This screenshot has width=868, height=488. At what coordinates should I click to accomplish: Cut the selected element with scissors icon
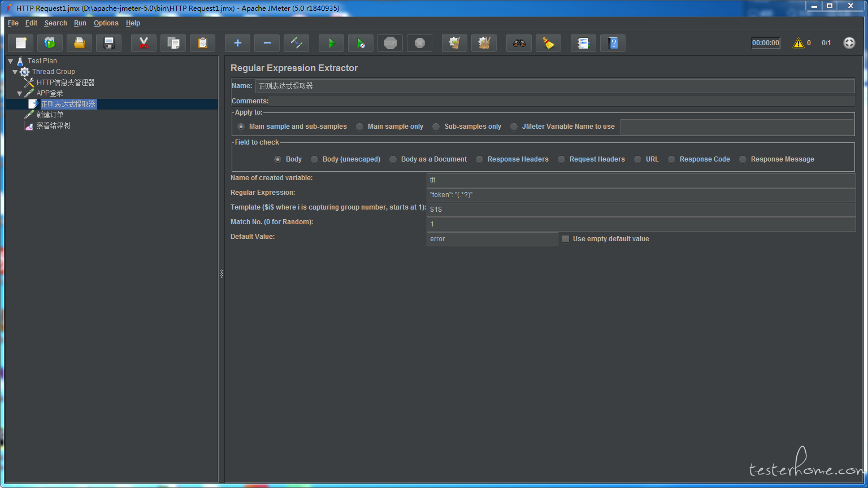[144, 43]
